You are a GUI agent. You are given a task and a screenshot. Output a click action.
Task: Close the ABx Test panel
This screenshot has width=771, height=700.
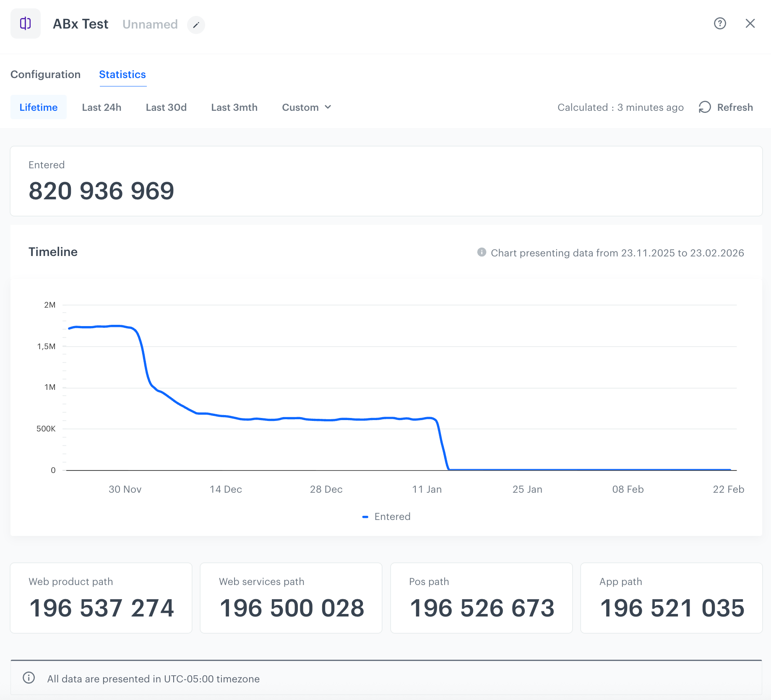tap(750, 24)
